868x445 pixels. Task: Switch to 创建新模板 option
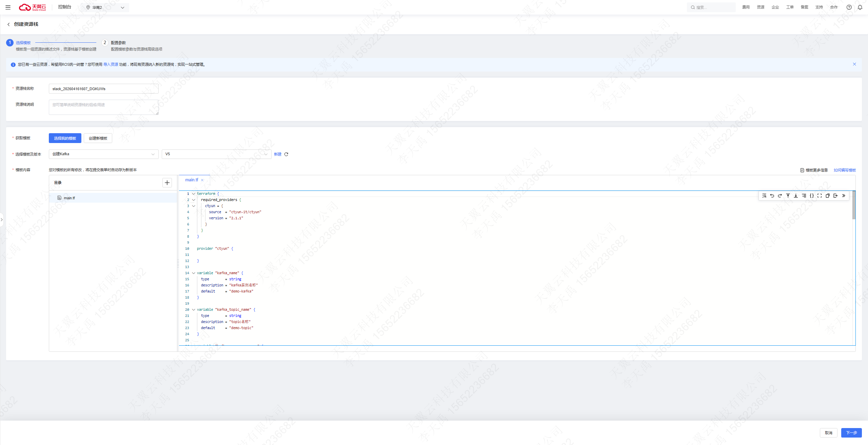click(x=98, y=138)
